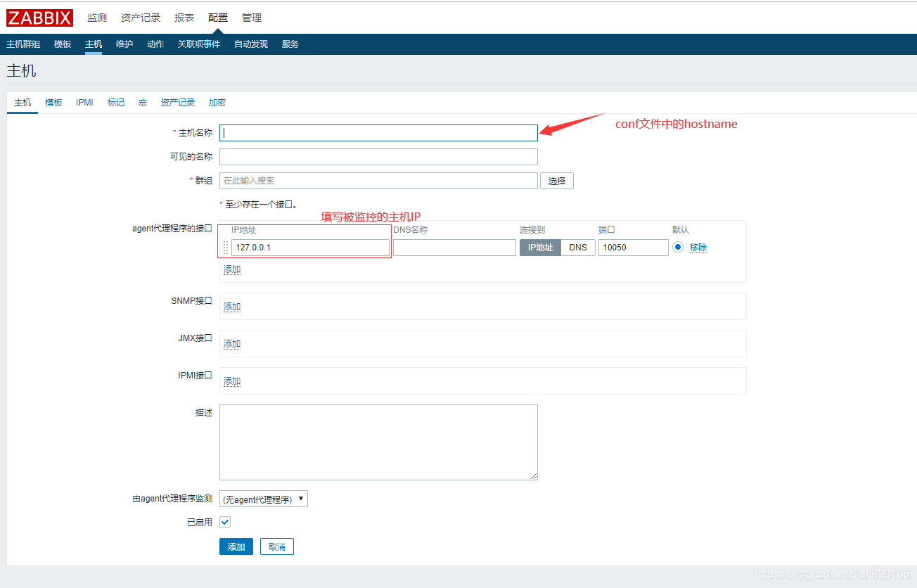Click 添加 in the IPMI接口 row

[232, 381]
